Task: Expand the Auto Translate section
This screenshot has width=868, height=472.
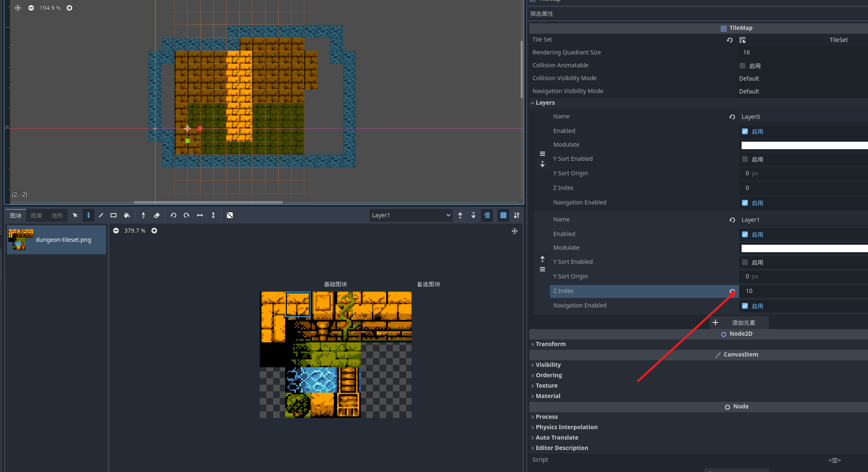Action: (x=557, y=438)
